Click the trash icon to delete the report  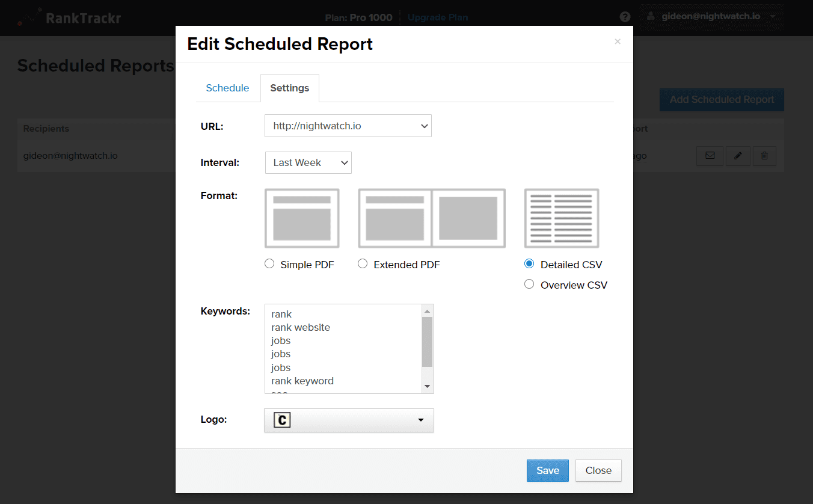764,156
